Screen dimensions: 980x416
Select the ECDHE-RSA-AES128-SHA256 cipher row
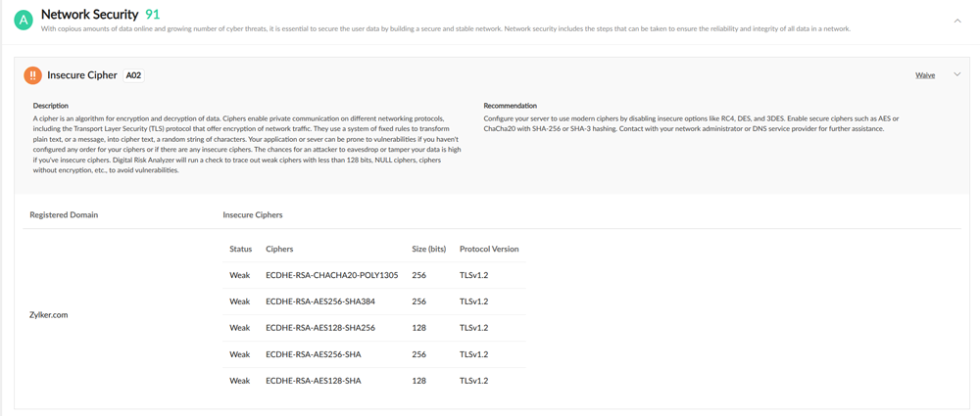click(320, 328)
